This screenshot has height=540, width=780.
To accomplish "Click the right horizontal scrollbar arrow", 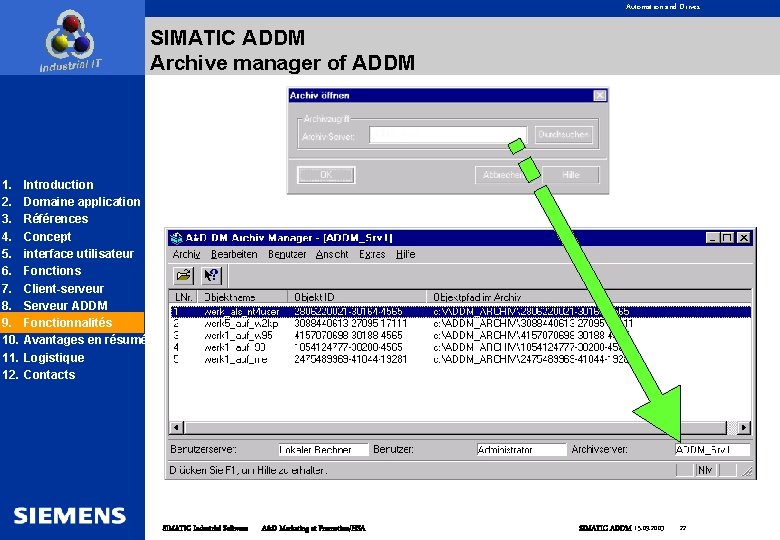I will [744, 428].
